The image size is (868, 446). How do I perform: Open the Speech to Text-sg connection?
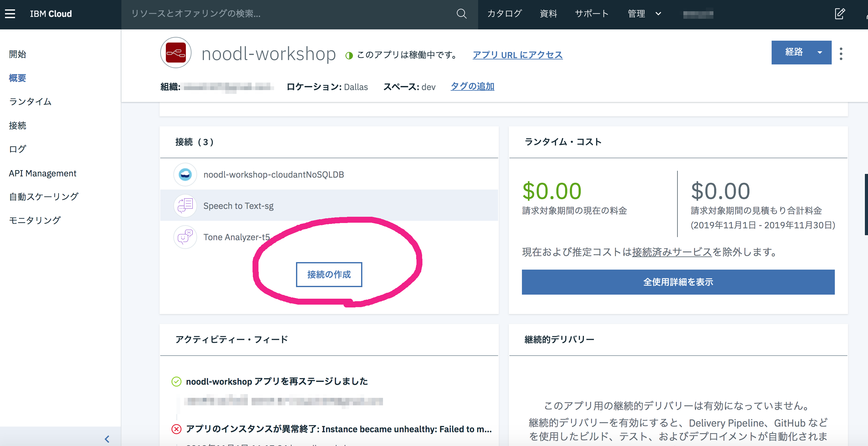coord(329,205)
